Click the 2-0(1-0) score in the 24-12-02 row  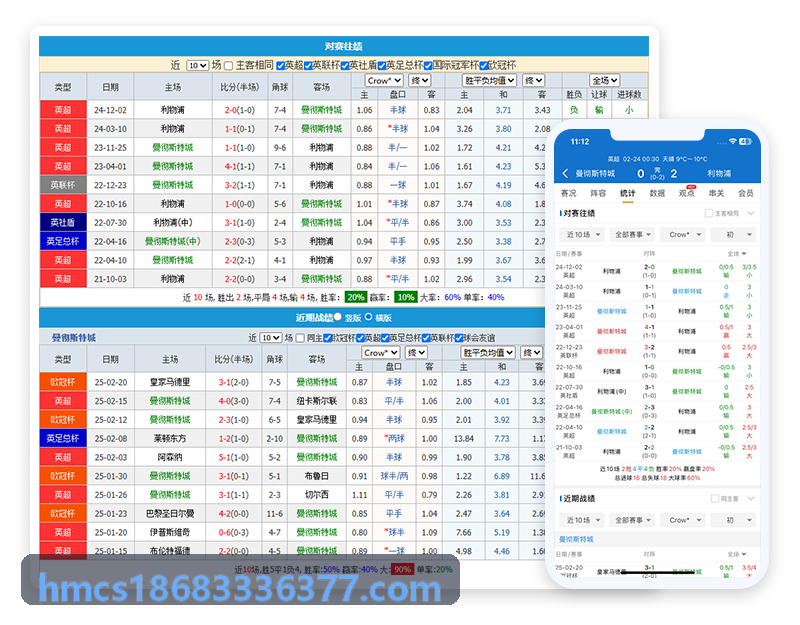click(239, 110)
